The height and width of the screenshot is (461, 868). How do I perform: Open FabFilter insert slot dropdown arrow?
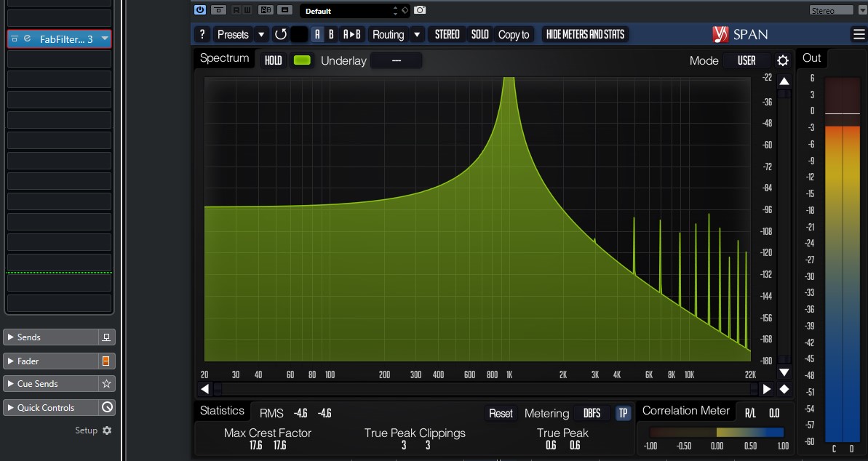coord(105,39)
